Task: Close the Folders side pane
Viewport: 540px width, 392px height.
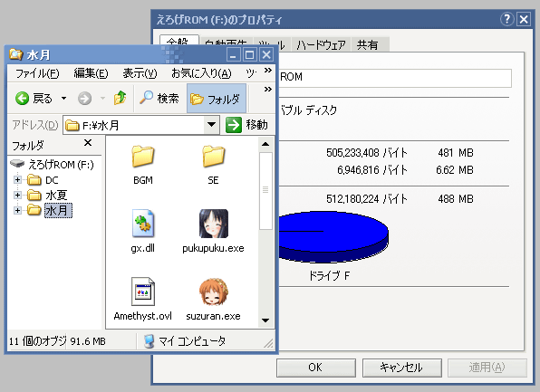Action: [88, 143]
